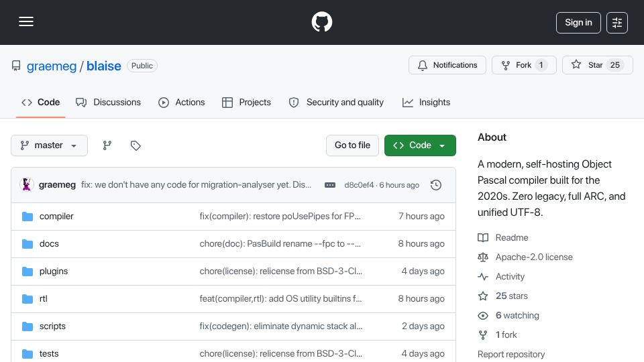The image size is (644, 362).
Task: Open the rtl folder
Action: tap(43, 299)
